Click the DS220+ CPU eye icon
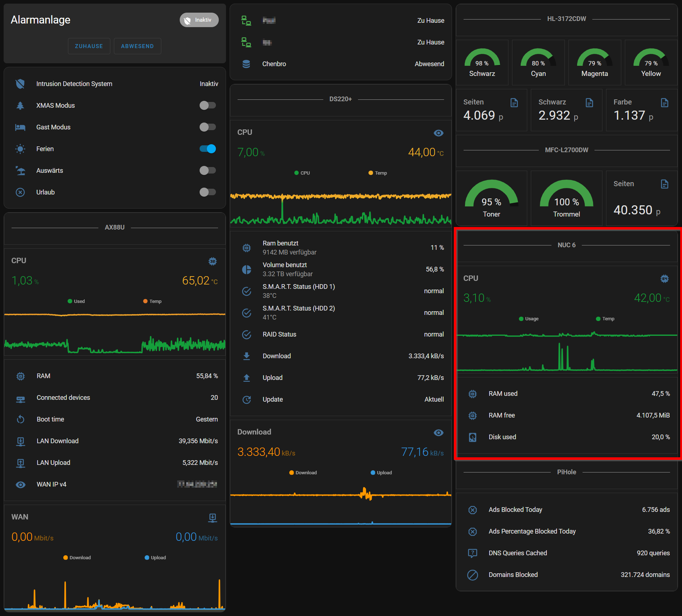 tap(439, 133)
